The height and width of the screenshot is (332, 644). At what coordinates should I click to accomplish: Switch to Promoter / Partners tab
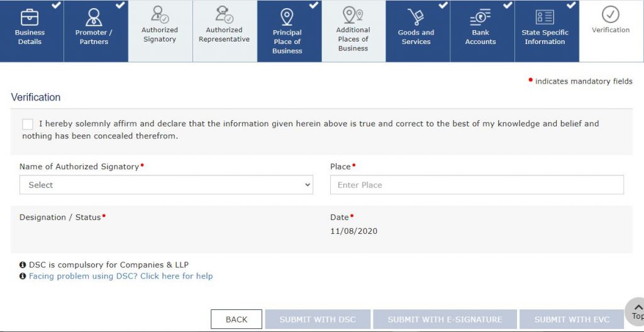(96, 31)
